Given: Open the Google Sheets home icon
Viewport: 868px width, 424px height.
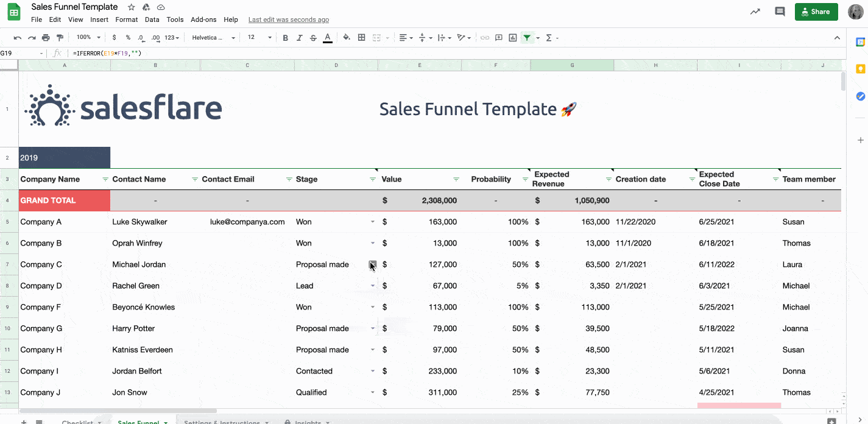Looking at the screenshot, I should click(x=14, y=12).
